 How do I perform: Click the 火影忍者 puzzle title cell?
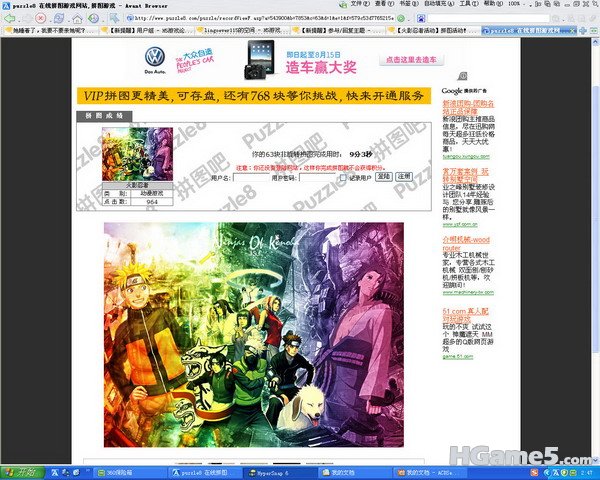(137, 185)
